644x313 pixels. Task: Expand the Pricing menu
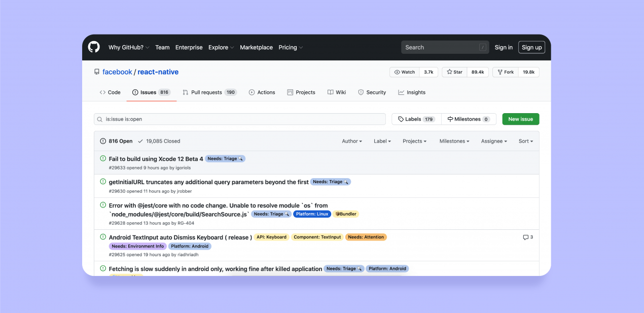coord(291,47)
